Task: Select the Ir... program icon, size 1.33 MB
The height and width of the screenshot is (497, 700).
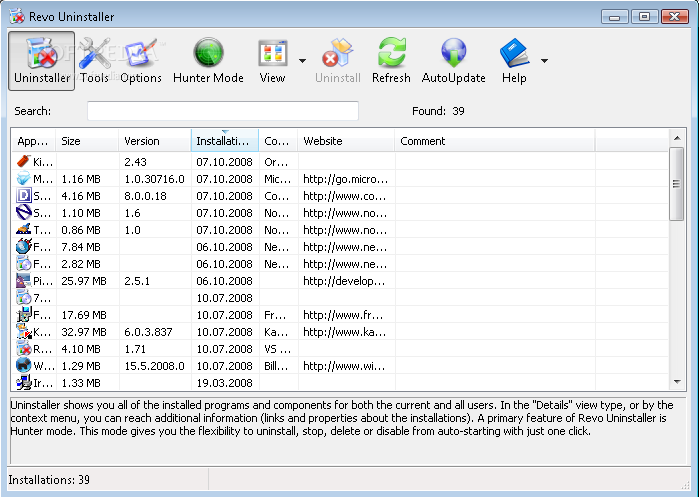Action: tap(24, 382)
